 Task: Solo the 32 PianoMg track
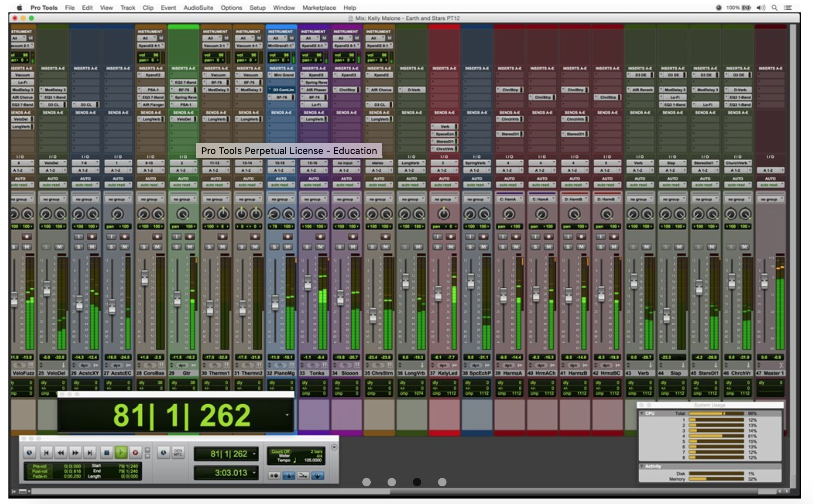click(274, 247)
